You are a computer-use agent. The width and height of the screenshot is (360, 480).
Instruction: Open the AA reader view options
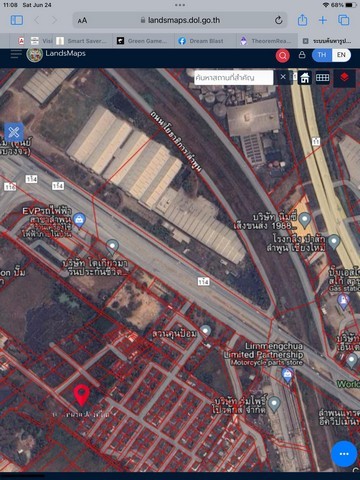[x=82, y=21]
